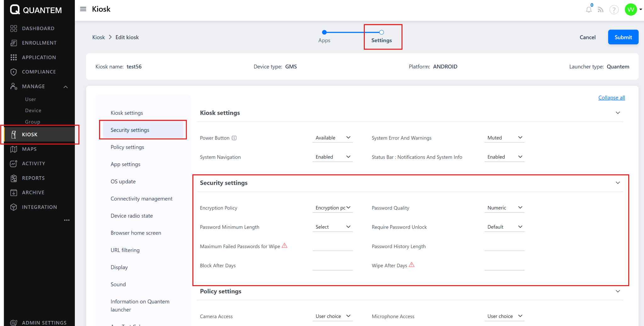This screenshot has width=644, height=326.
Task: Click the Collapse all link
Action: click(611, 98)
